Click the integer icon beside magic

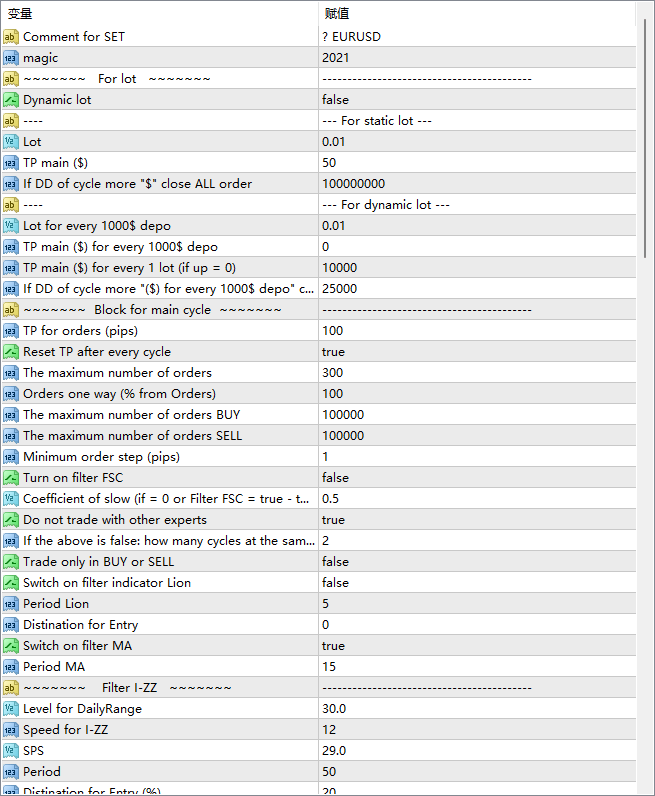point(11,58)
